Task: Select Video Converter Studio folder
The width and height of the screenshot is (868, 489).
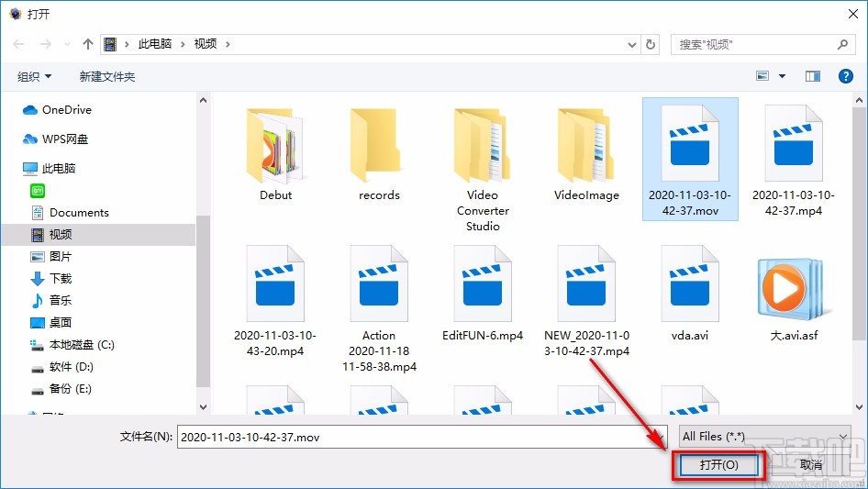Action: pyautogui.click(x=483, y=169)
